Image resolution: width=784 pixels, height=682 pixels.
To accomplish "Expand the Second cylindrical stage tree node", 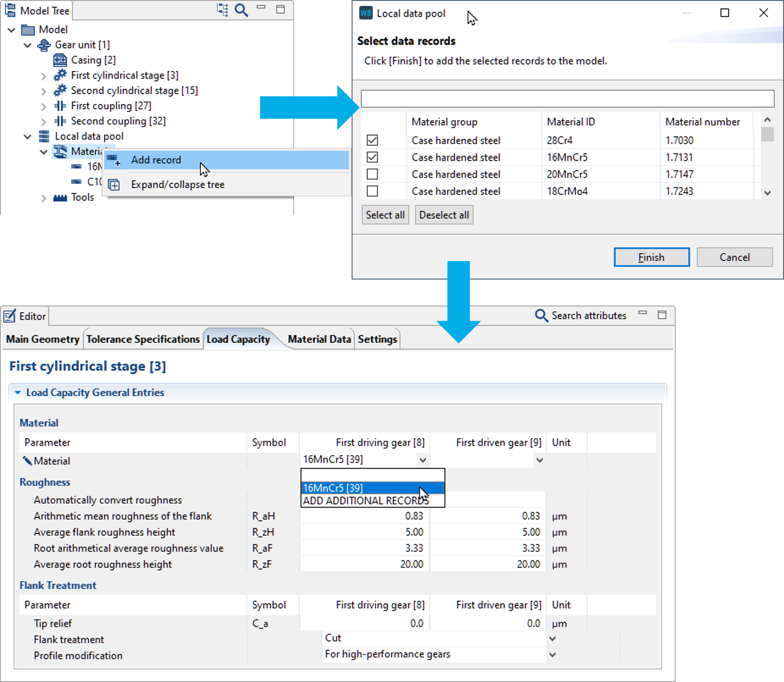I will coord(44,90).
